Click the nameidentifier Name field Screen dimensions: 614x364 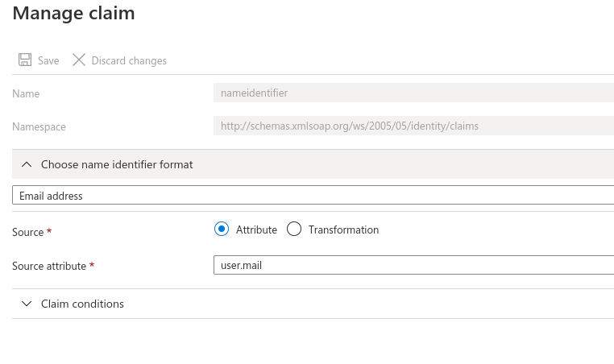[x=413, y=93]
